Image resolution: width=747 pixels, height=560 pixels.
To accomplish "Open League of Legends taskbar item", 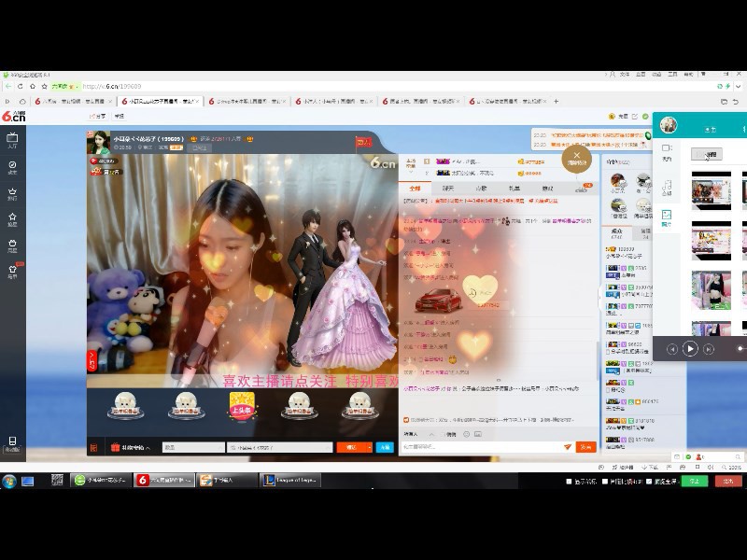I will [x=290, y=480].
